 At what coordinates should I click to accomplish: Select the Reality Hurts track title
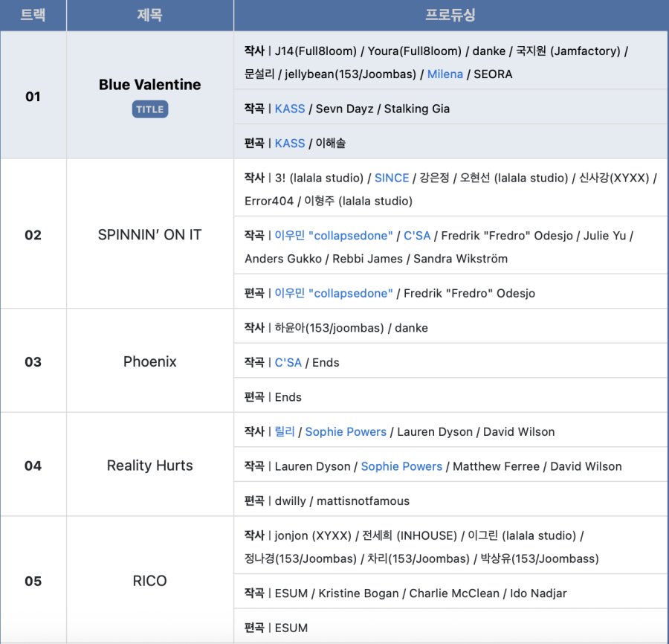click(x=149, y=466)
